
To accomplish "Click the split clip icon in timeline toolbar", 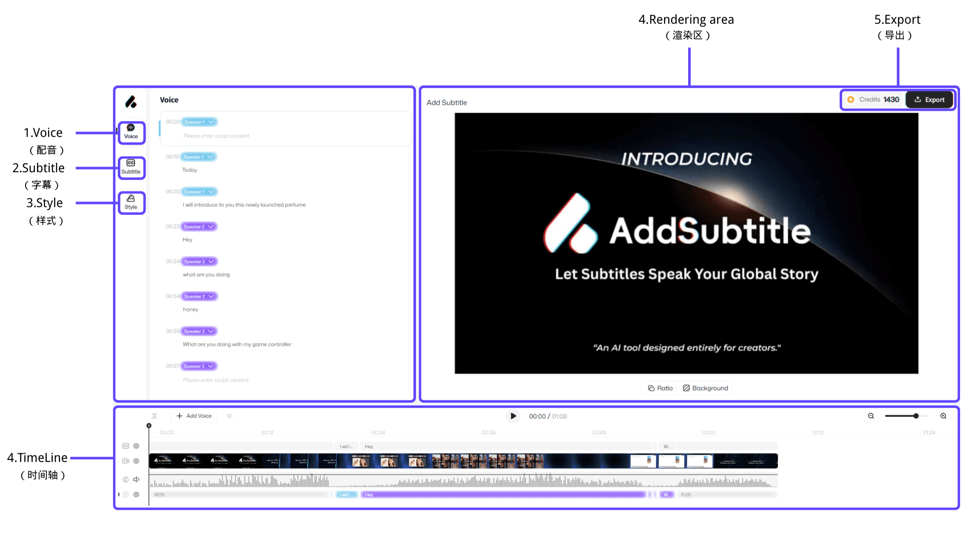I will click(x=154, y=416).
